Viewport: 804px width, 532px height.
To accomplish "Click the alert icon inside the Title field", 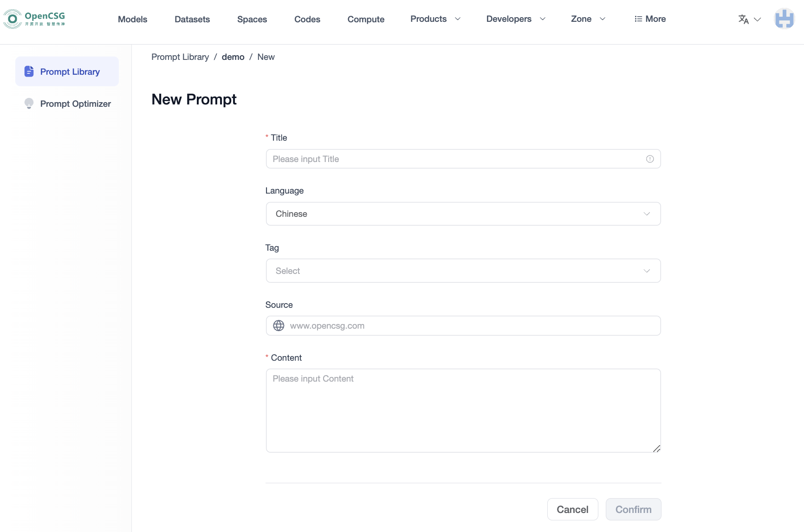I will (650, 159).
